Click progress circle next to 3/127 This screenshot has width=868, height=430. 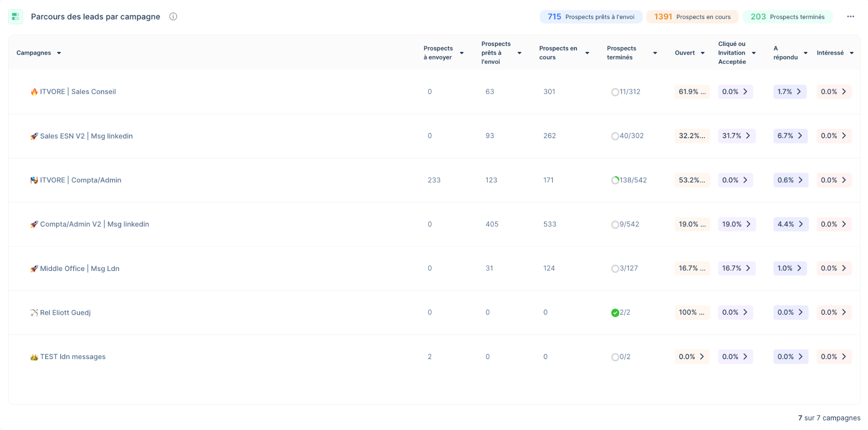pyautogui.click(x=615, y=269)
